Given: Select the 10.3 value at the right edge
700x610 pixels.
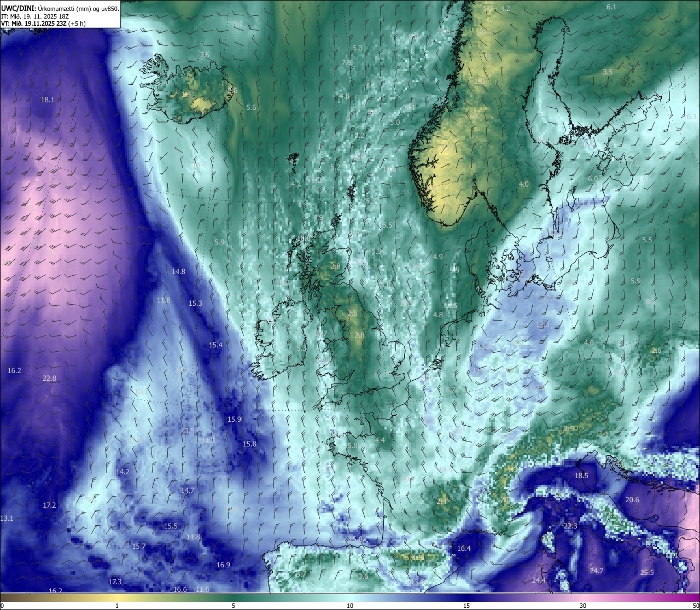Looking at the screenshot, I should coord(690,117).
